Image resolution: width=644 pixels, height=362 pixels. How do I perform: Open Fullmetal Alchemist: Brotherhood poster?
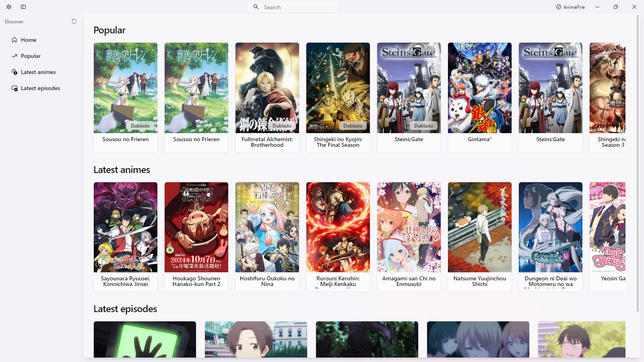[x=267, y=88]
